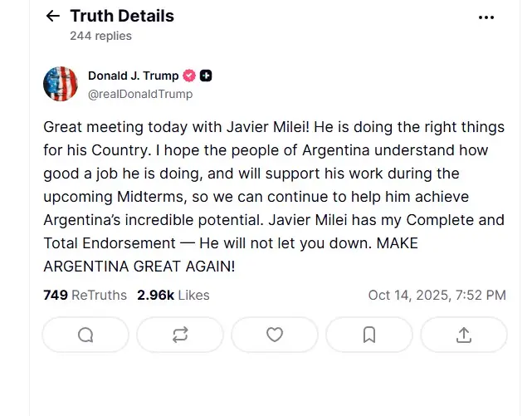This screenshot has width=532, height=416.
Task: Bookmark this Truth post
Action: coord(369,335)
